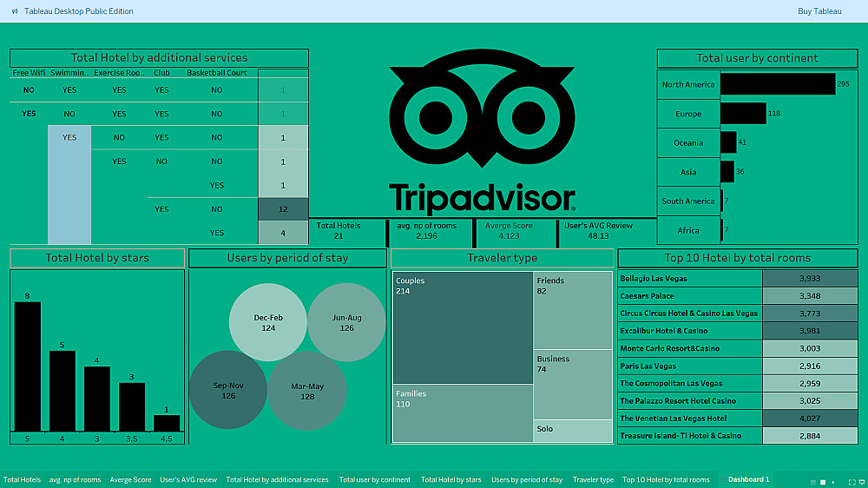Viewport: 868px width, 488px height.
Task: Click the Bellagio Las Vegas row
Action: [x=737, y=279]
